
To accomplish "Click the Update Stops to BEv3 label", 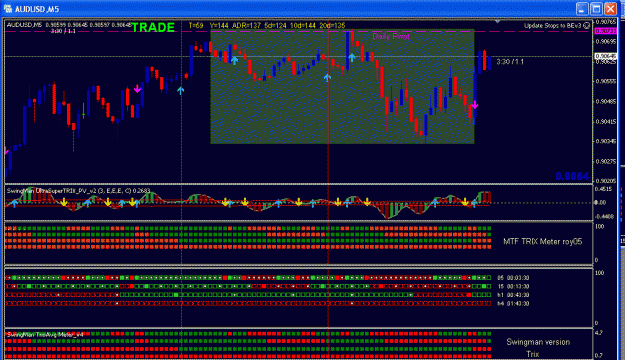I will pyautogui.click(x=552, y=26).
